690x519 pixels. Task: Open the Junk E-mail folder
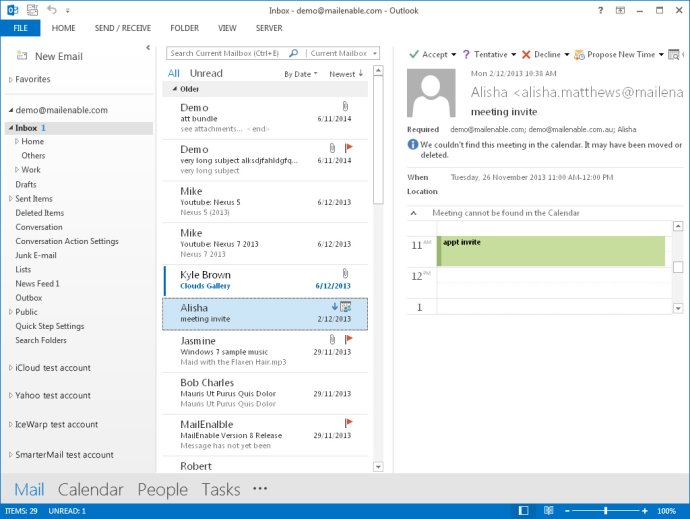(x=36, y=255)
